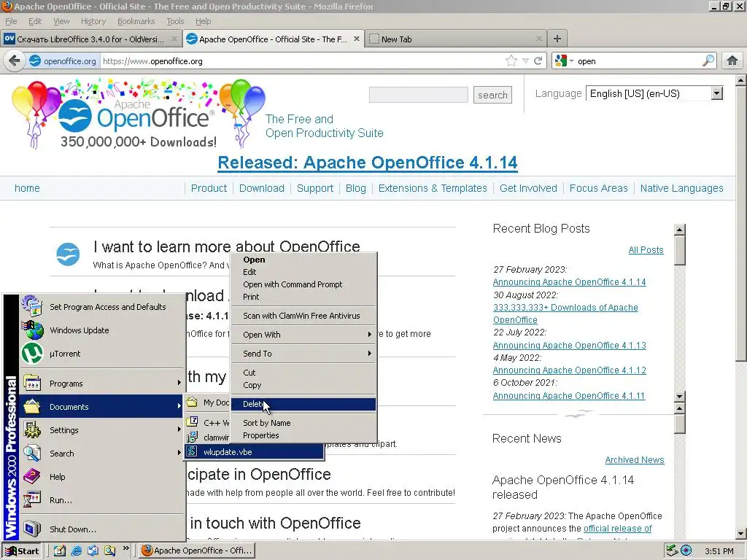This screenshot has width=747, height=560.
Task: Click the Apache OpenOffice taskbar button
Action: pyautogui.click(x=197, y=551)
